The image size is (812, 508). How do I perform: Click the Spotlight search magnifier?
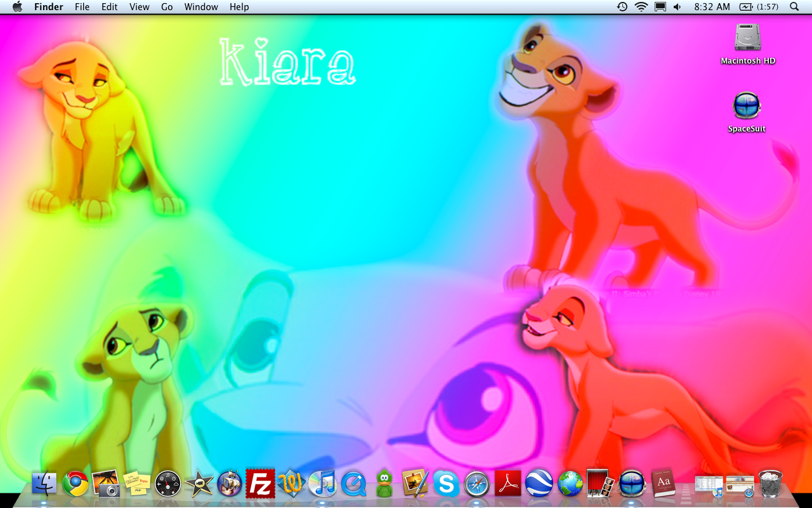(x=794, y=7)
